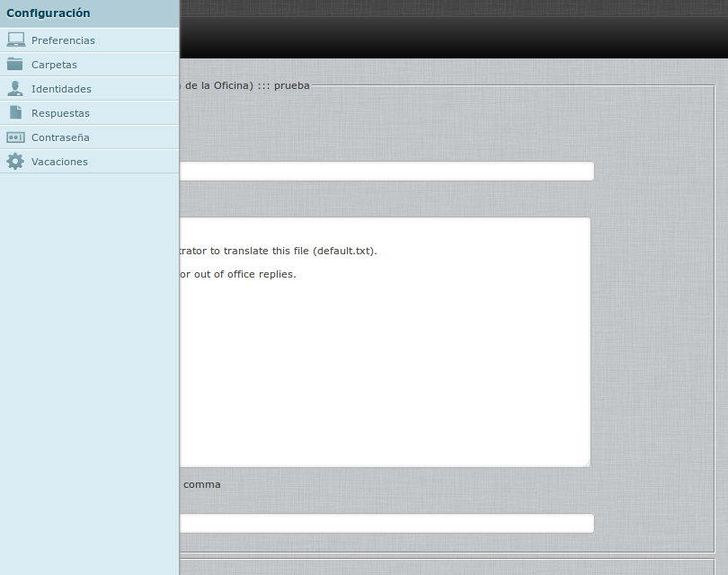The image size is (728, 575).
Task: Open the Carpetas settings section
Action: pyautogui.click(x=89, y=65)
